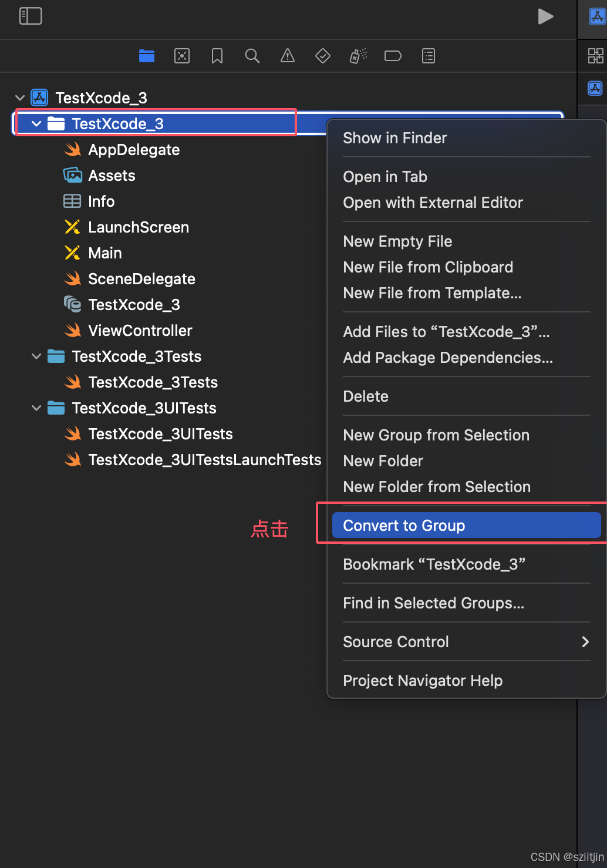This screenshot has width=607, height=868.
Task: Choose the Source Control menu item
Action: pos(466,641)
